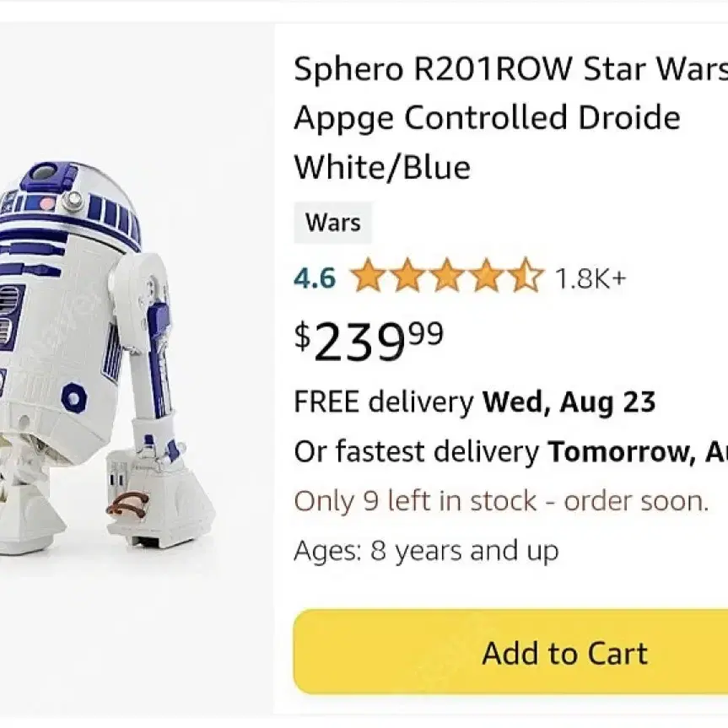Open the Sphero R201ROW product title
728x728 pixels.
coord(510,118)
